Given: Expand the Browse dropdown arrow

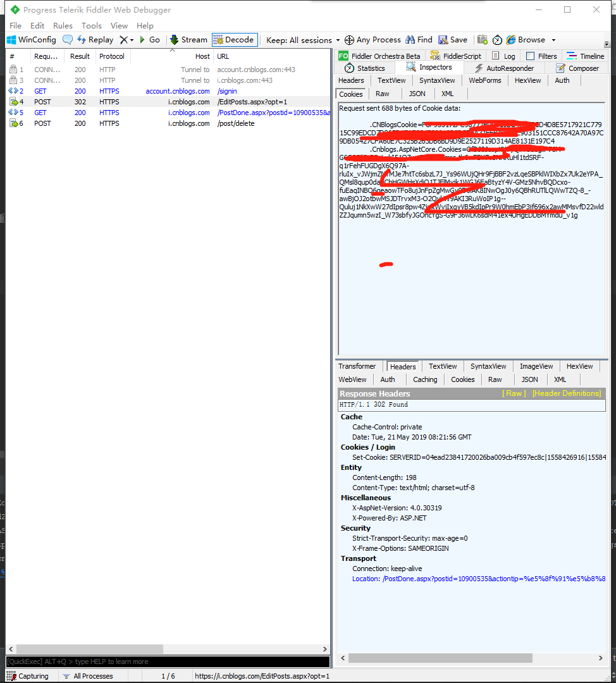Looking at the screenshot, I should pos(553,40).
